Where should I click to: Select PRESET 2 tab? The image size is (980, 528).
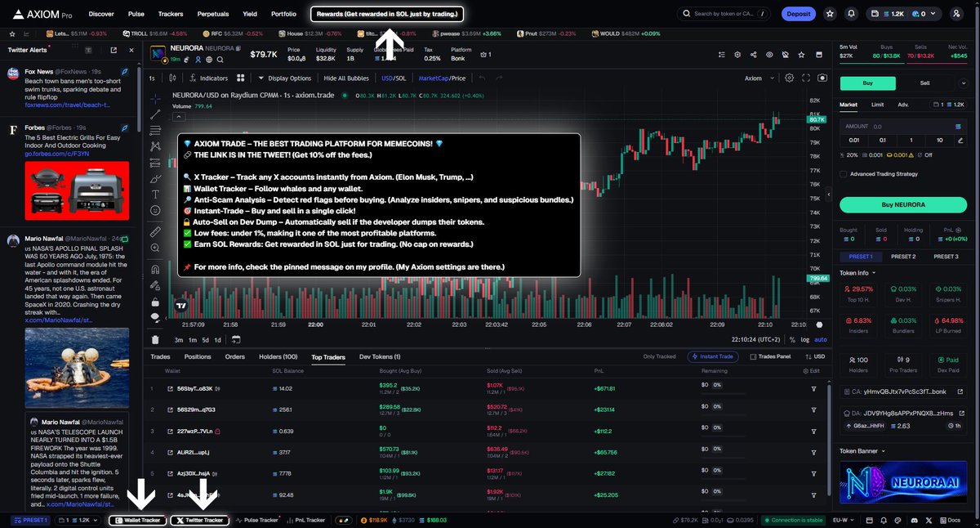(903, 257)
